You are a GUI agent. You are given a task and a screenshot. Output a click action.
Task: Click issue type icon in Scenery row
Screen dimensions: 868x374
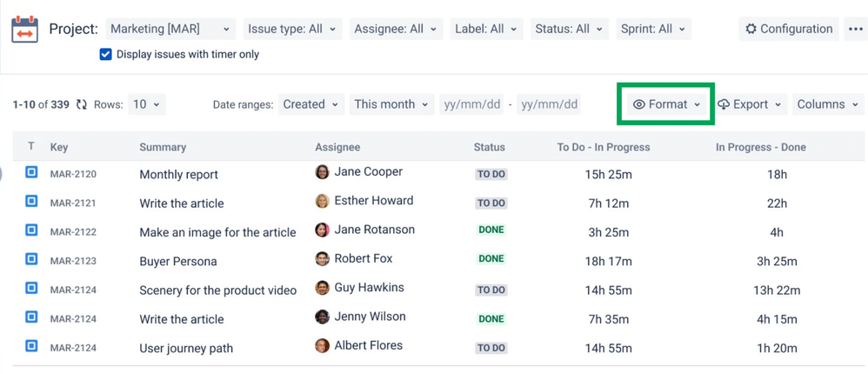point(31,288)
